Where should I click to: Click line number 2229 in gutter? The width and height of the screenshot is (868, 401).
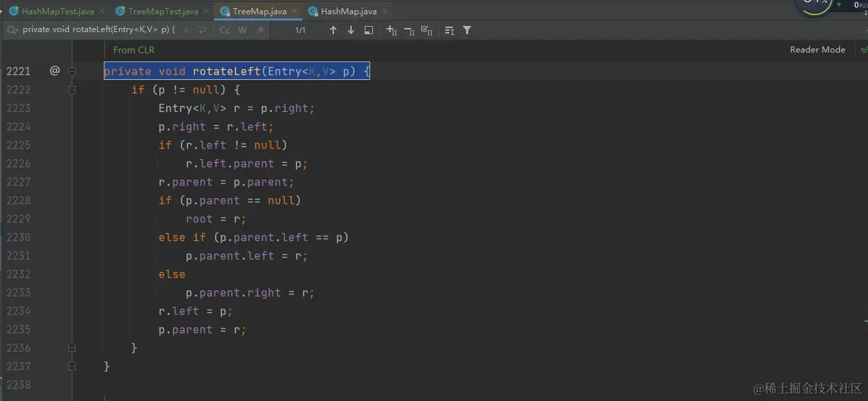coord(18,219)
